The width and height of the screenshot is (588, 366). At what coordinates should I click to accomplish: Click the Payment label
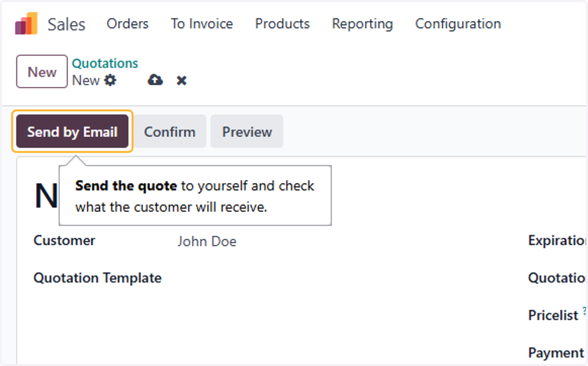556,353
